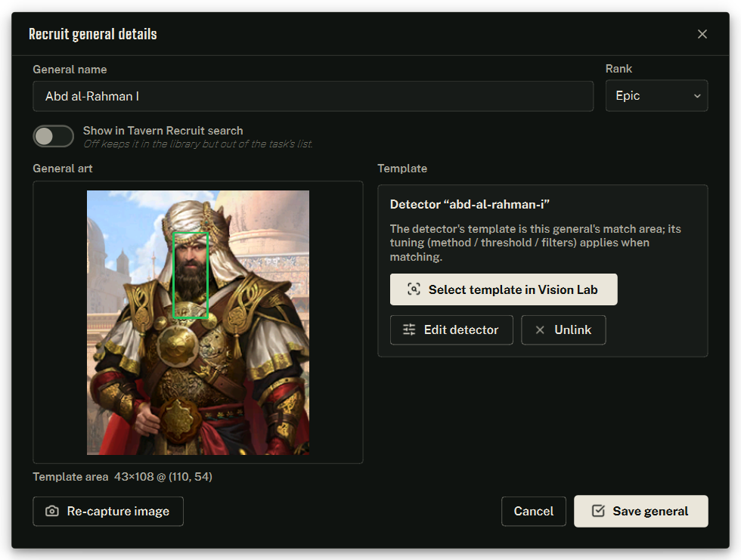Toggle Show in Tavern Recruit search switch
The width and height of the screenshot is (741, 560).
[54, 137]
